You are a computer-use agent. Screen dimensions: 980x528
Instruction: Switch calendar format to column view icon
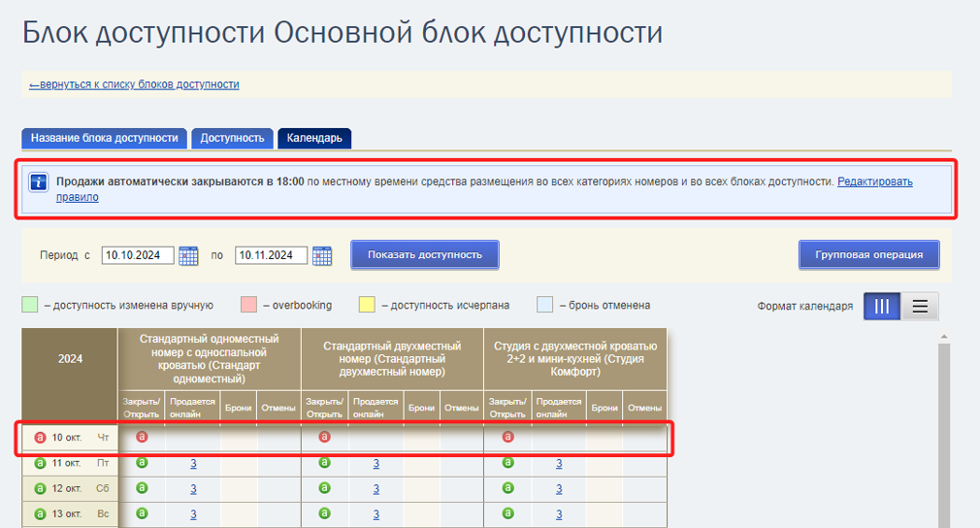pyautogui.click(x=882, y=306)
